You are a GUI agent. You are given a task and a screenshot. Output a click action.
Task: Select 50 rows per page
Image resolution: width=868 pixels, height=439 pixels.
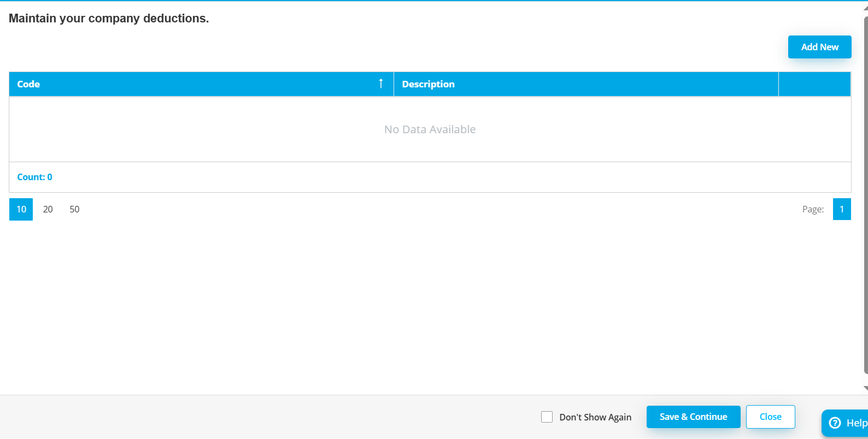(x=74, y=209)
